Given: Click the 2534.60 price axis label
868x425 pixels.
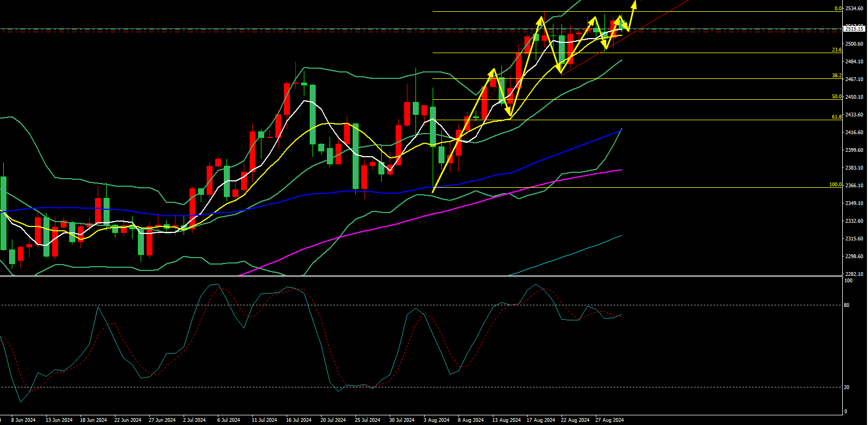Looking at the screenshot, I should tap(854, 9).
